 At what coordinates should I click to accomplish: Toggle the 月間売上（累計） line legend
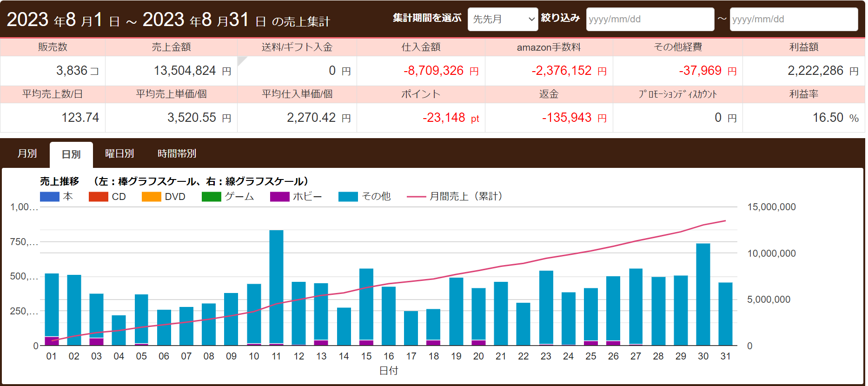pyautogui.click(x=416, y=197)
